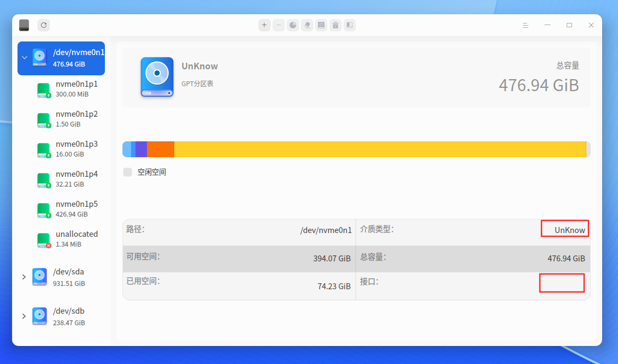The width and height of the screenshot is (618, 364).
Task: Select the unallocated 1.34 MiB entry
Action: [61, 239]
